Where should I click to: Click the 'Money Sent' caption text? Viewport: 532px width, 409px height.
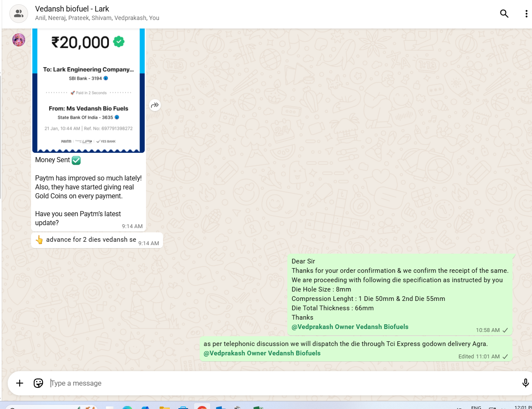pos(52,160)
